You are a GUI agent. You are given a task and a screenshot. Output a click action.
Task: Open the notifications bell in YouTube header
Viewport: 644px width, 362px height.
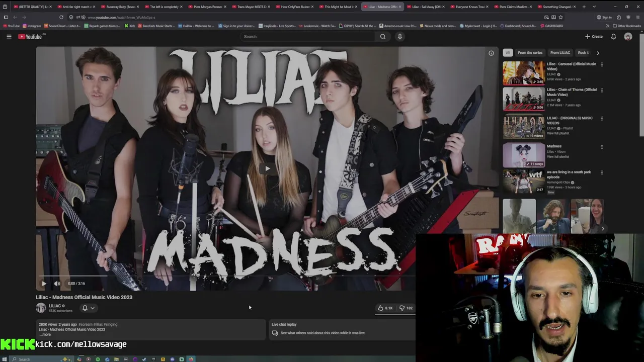click(x=613, y=36)
